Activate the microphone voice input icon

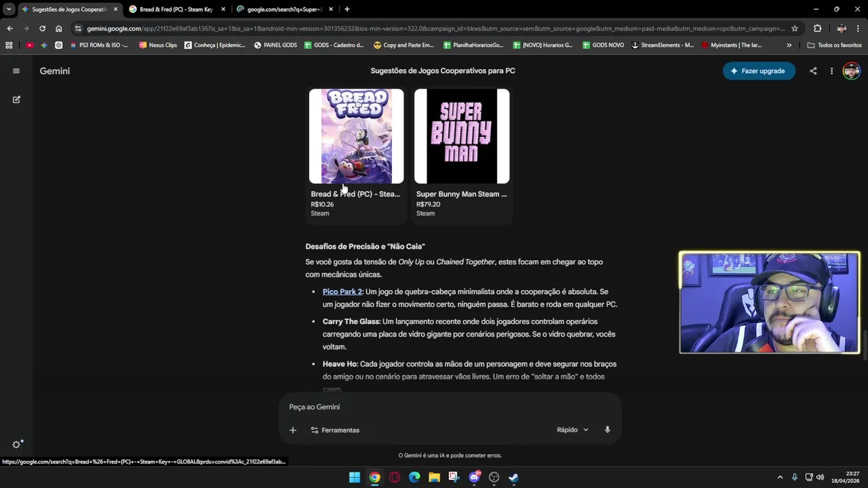pyautogui.click(x=607, y=430)
